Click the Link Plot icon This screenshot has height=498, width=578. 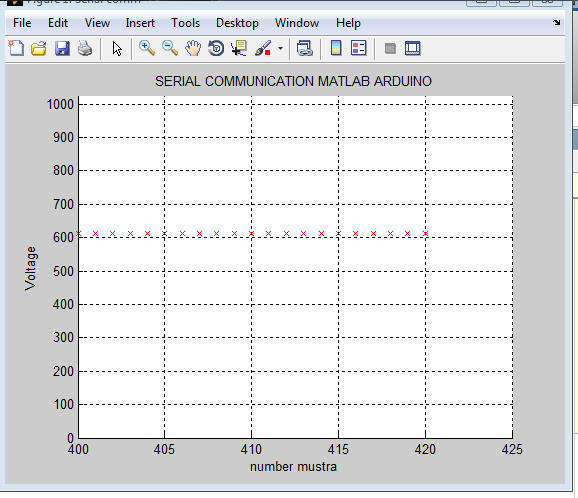305,48
